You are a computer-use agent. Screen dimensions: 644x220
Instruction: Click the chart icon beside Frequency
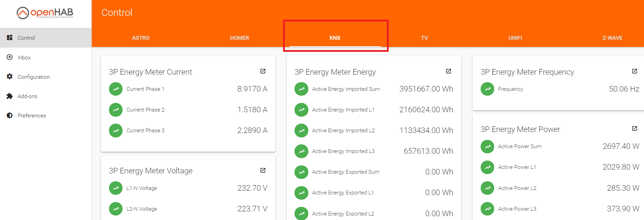point(487,89)
